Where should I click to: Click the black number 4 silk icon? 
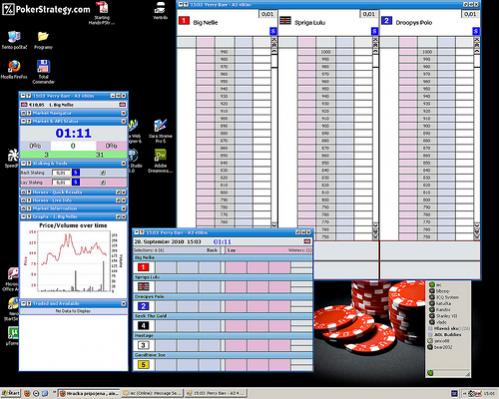(x=143, y=326)
